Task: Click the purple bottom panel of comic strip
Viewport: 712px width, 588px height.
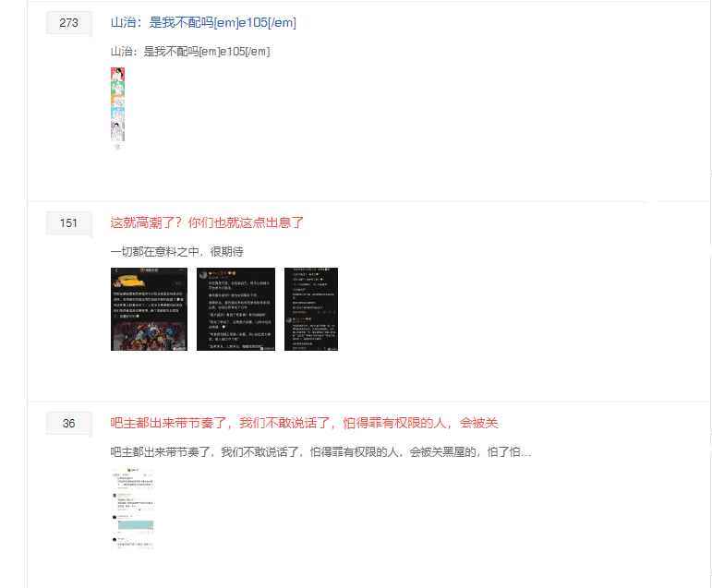Action: (x=117, y=131)
